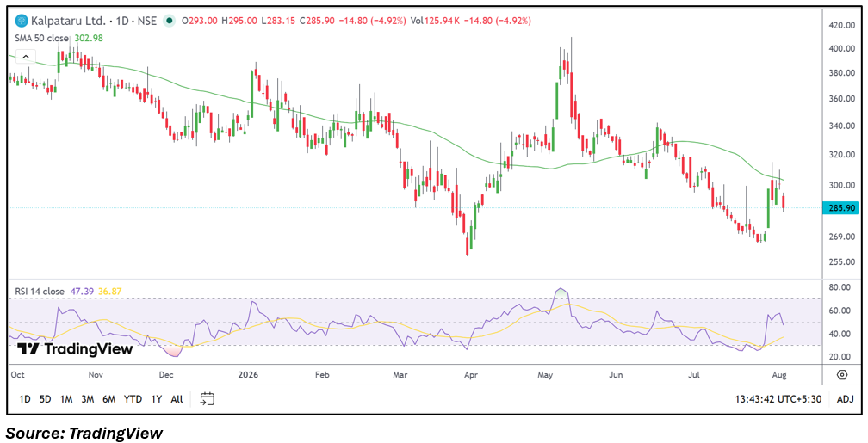Select the 1D time range
Image resolution: width=868 pixels, height=443 pixels.
(x=24, y=399)
